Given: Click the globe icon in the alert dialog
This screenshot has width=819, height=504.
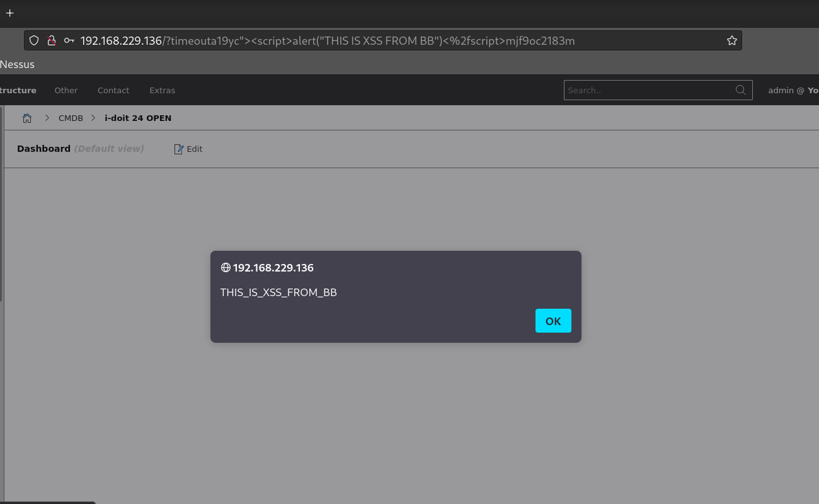Looking at the screenshot, I should (226, 267).
